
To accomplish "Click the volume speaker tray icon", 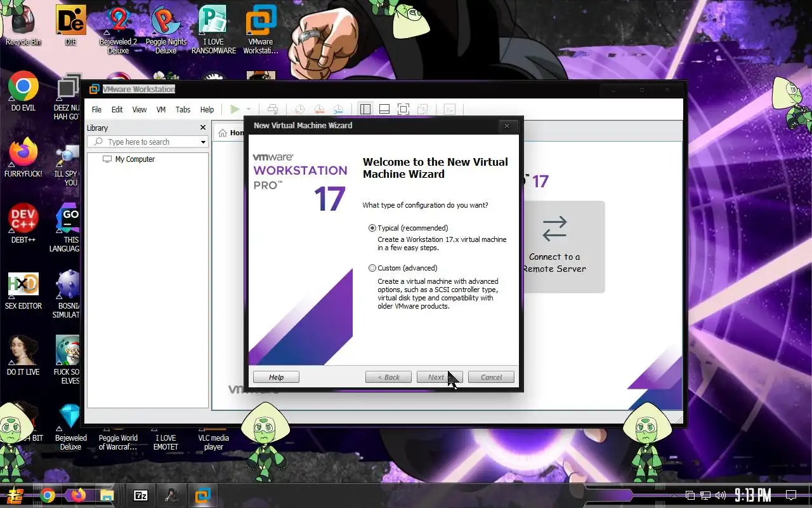I will pos(720,495).
